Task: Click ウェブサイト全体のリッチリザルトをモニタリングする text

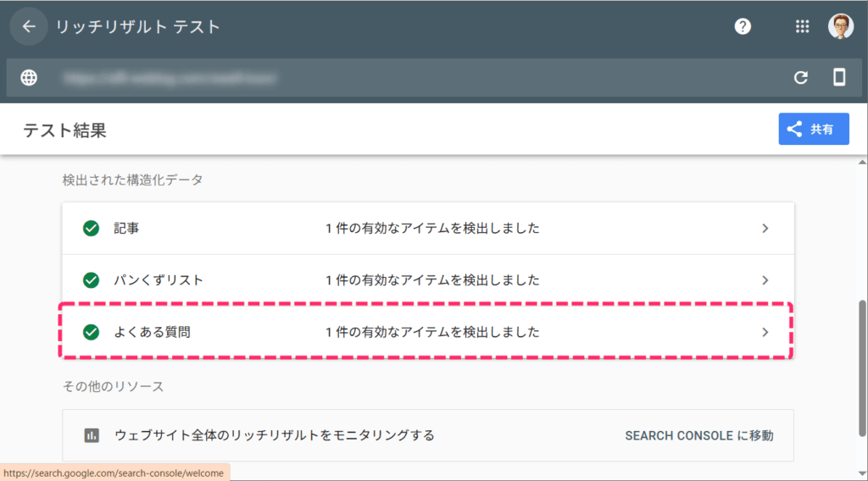Action: (x=274, y=435)
